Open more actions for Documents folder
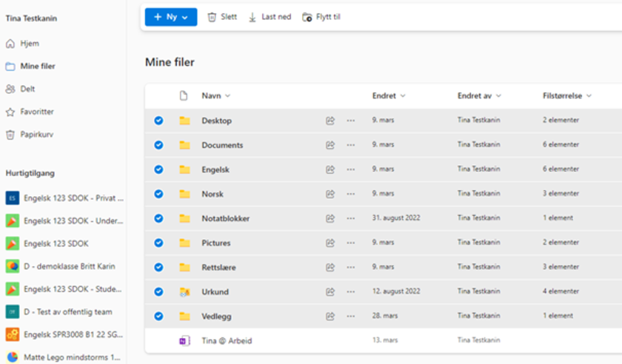622x364 pixels. 351,145
